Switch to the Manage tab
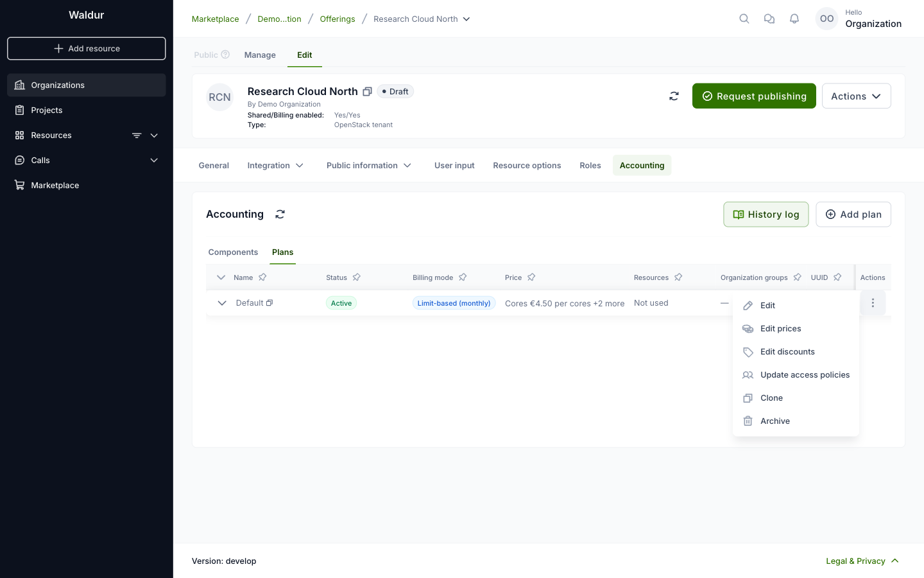Screen dimensions: 924x578 [x=260, y=55]
